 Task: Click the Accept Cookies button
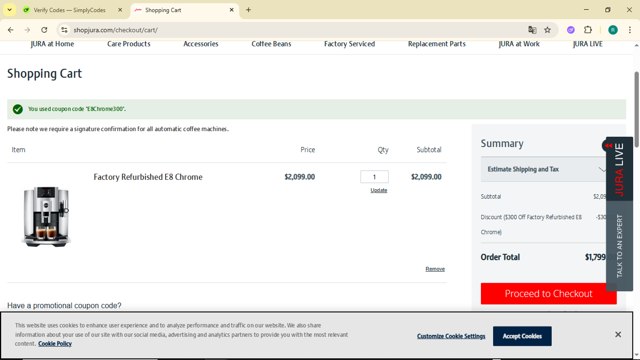(x=522, y=336)
